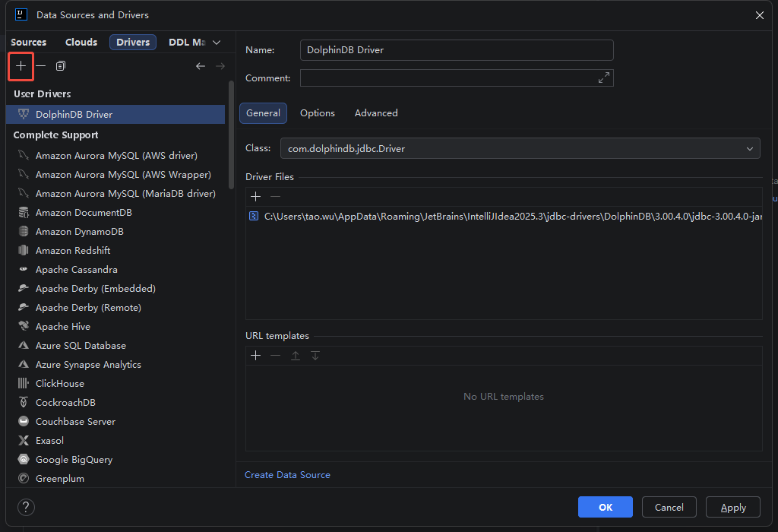Click the Azure SQL Database icon
Image resolution: width=778 pixels, height=532 pixels.
(24, 345)
